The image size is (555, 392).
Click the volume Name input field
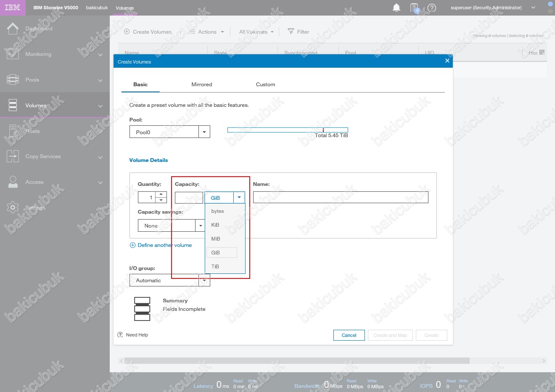point(341,197)
